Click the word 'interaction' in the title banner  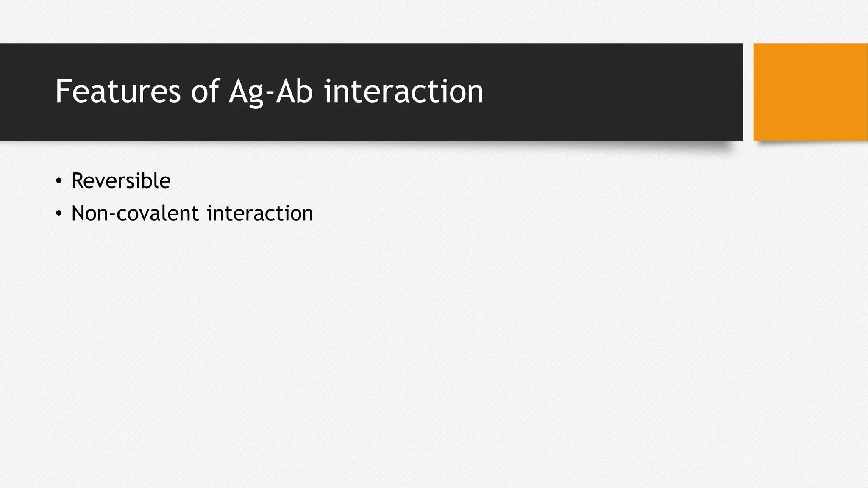[403, 91]
